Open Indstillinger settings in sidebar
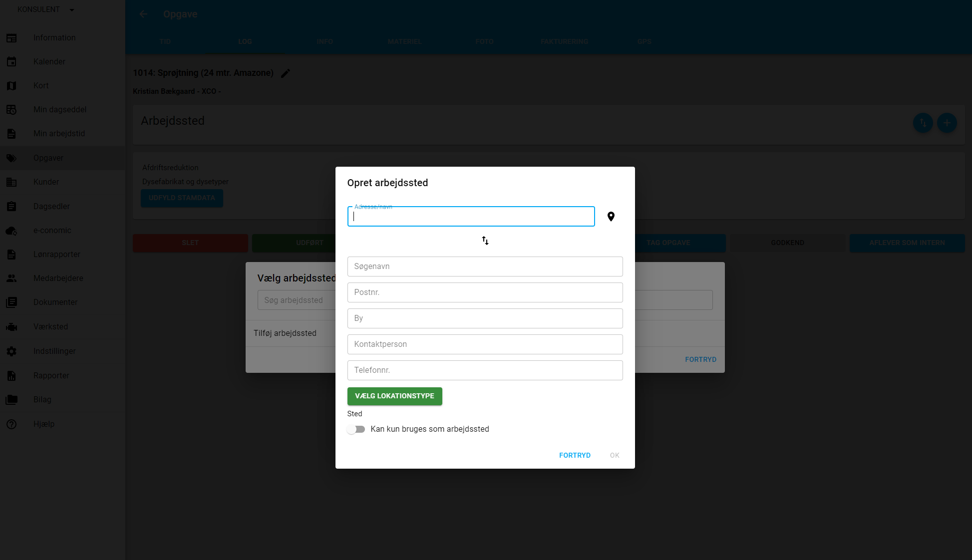Image resolution: width=972 pixels, height=560 pixels. [54, 351]
